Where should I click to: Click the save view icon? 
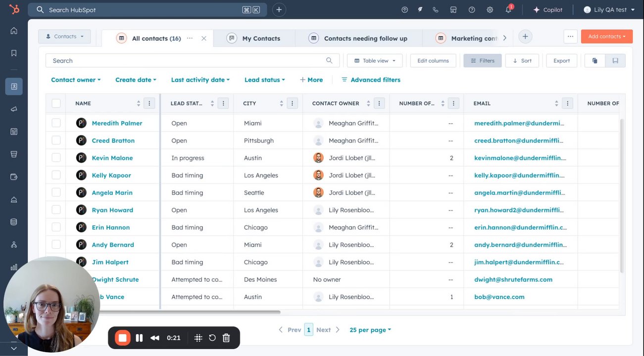(x=615, y=60)
